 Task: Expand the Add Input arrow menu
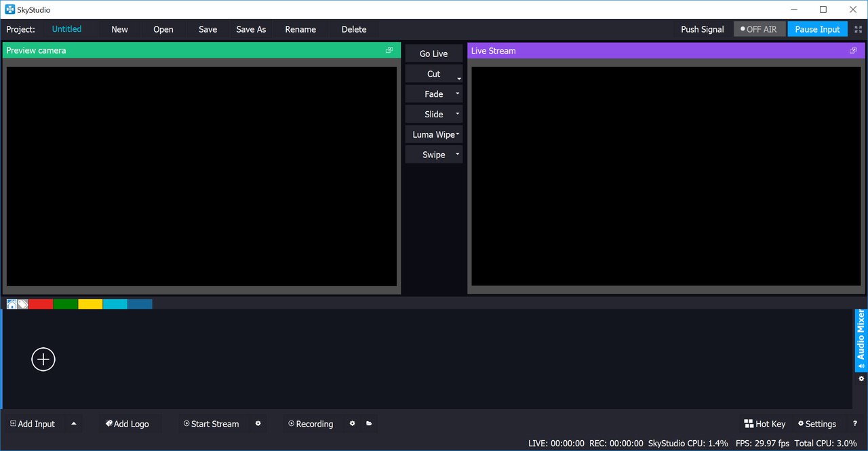point(74,424)
